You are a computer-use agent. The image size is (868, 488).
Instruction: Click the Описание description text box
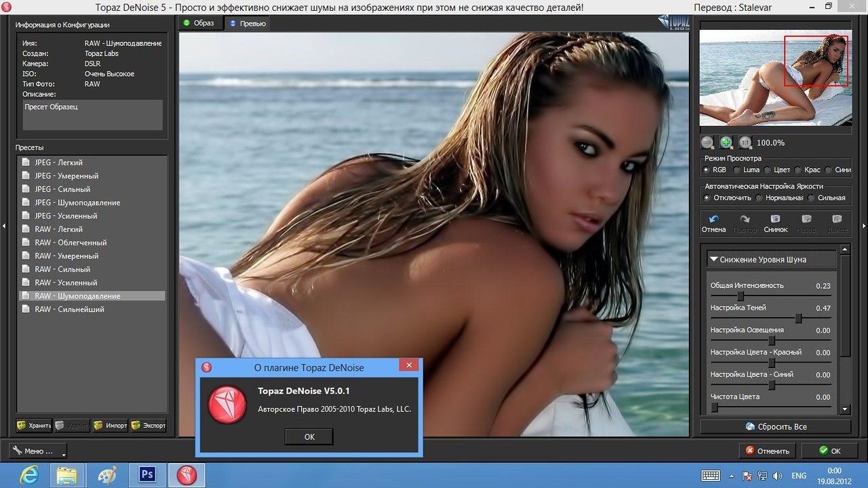tap(92, 115)
